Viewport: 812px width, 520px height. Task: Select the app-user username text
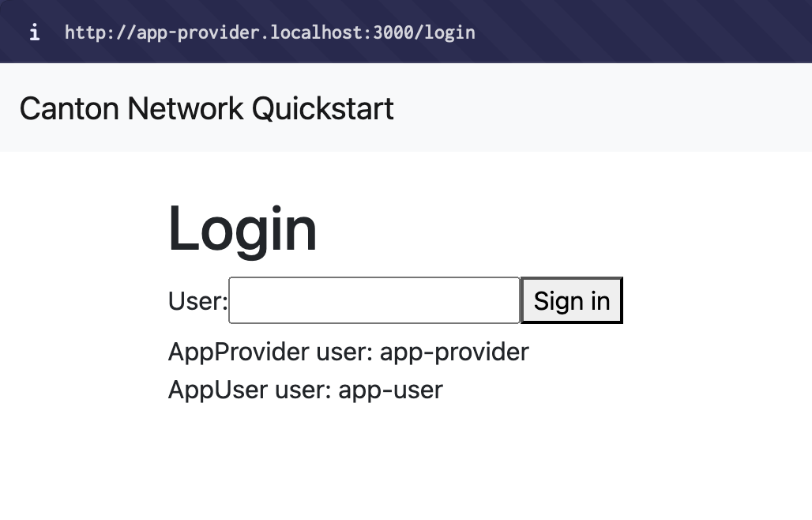(390, 390)
